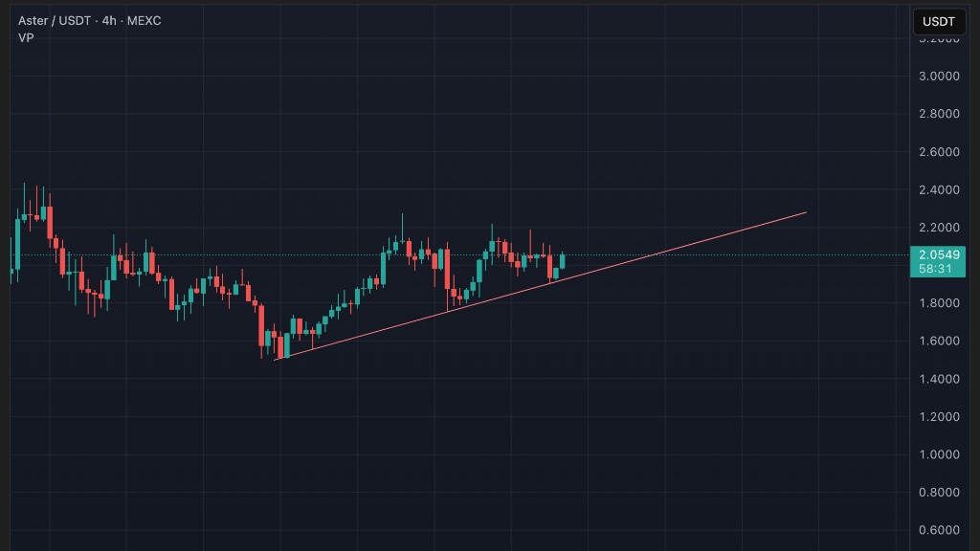Click the 2.2000 price scale label
Viewport: 980px width, 551px height.
coord(938,227)
